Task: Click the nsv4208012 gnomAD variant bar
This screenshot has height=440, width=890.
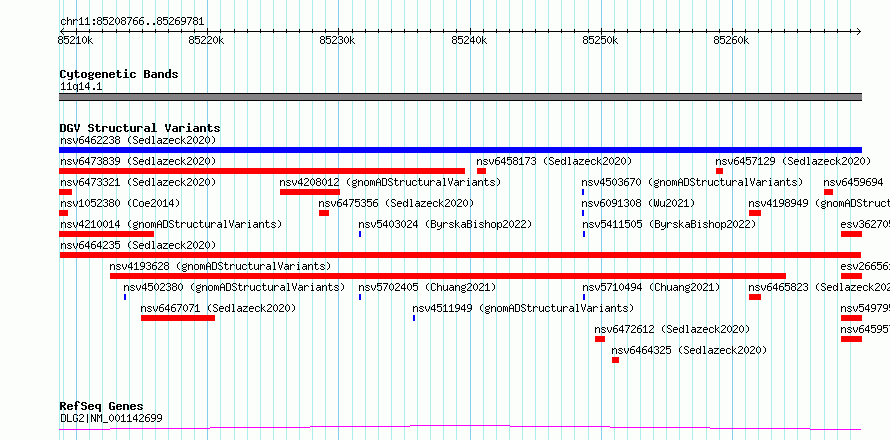Action: pos(309,192)
